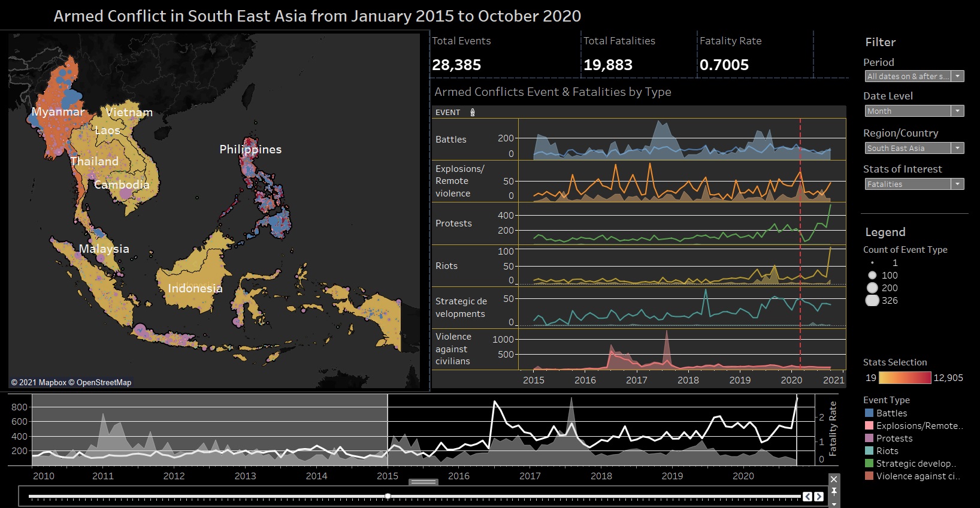
Task: Highlight Riots swatch in Event Type legend
Action: [869, 450]
